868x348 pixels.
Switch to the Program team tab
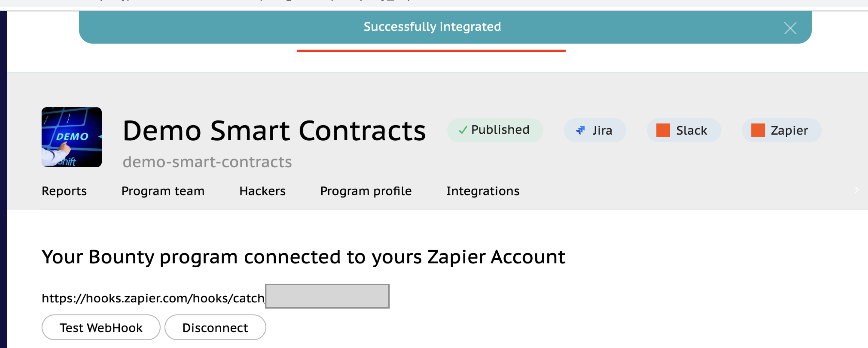[163, 191]
